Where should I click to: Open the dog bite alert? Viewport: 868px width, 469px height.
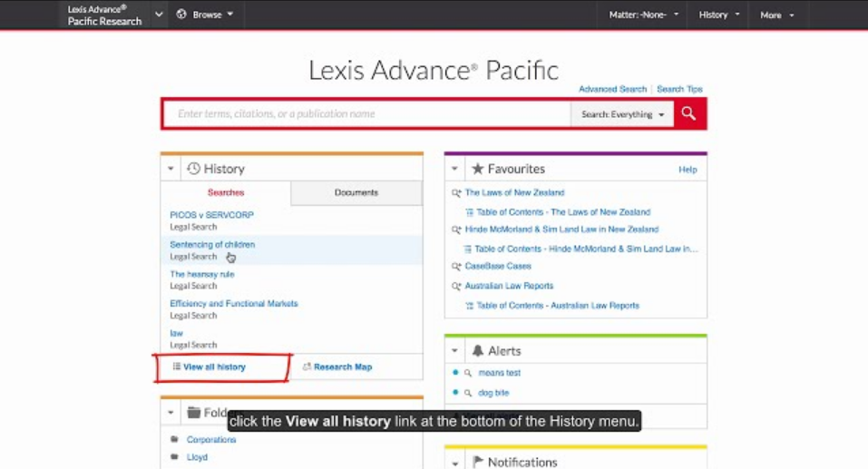493,393
